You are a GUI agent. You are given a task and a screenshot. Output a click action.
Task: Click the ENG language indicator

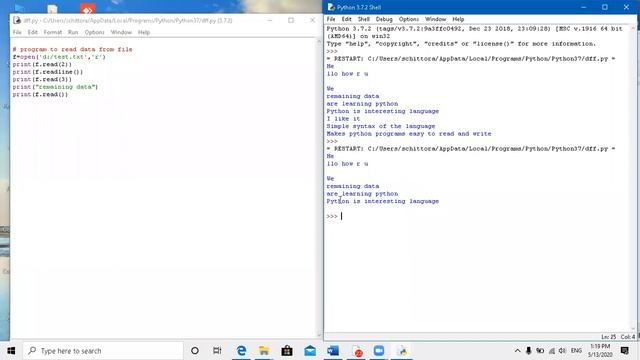pos(576,351)
